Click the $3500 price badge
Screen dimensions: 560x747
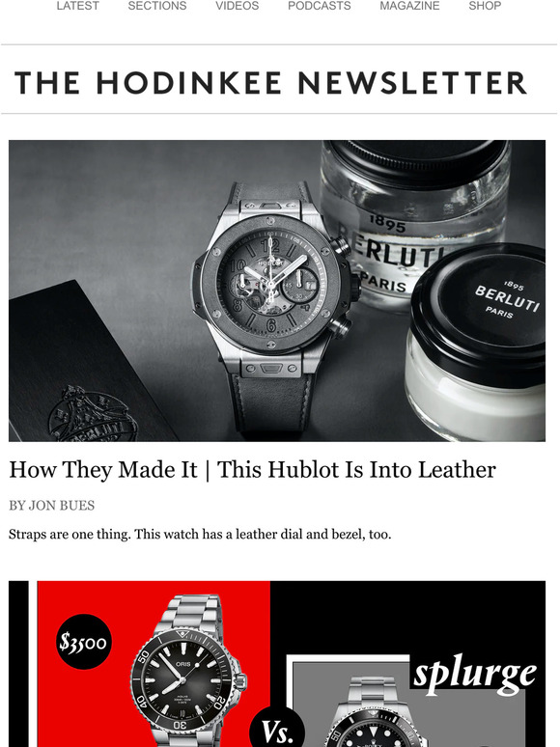84,642
